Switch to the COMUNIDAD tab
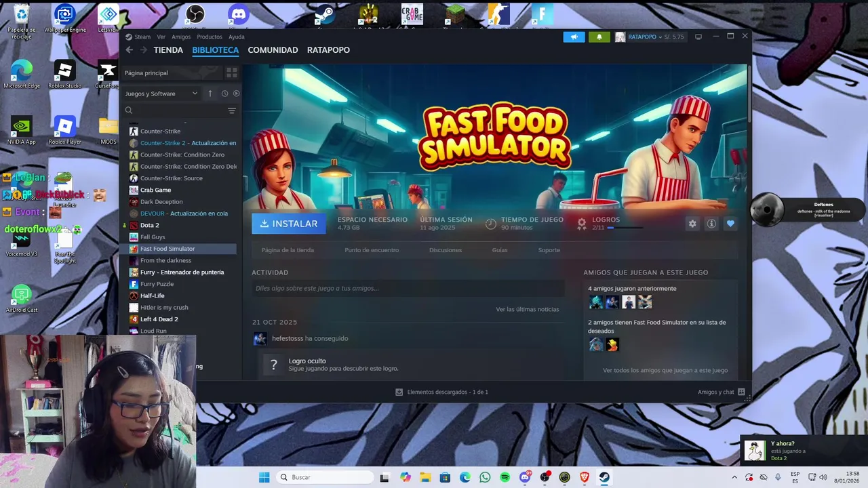The height and width of the screenshot is (488, 868). pos(273,50)
